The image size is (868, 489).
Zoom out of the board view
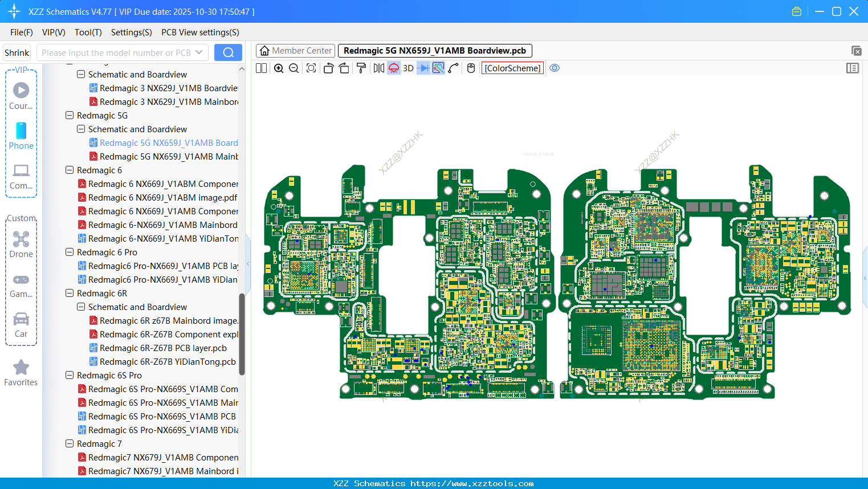[294, 68]
